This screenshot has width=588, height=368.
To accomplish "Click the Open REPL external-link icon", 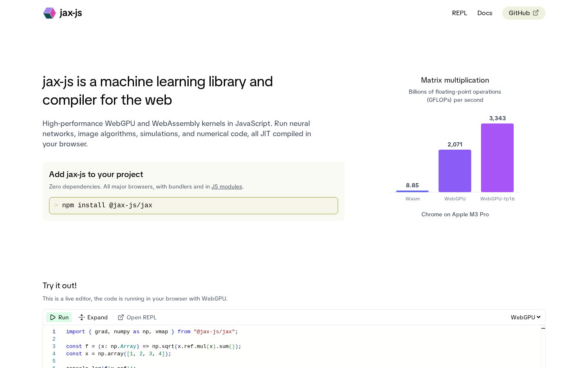I will (x=121, y=317).
